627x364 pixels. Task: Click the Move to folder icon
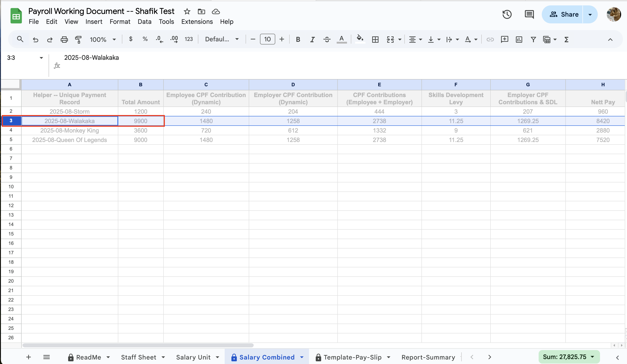201,11
